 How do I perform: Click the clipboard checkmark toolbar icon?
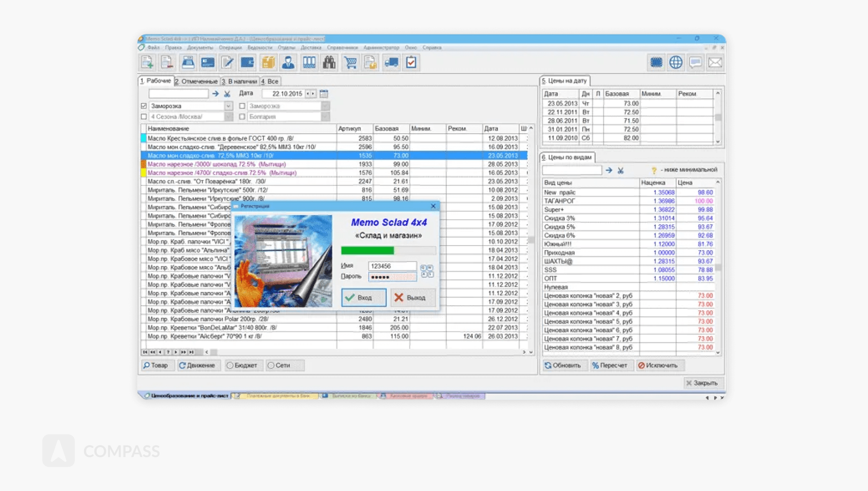411,63
